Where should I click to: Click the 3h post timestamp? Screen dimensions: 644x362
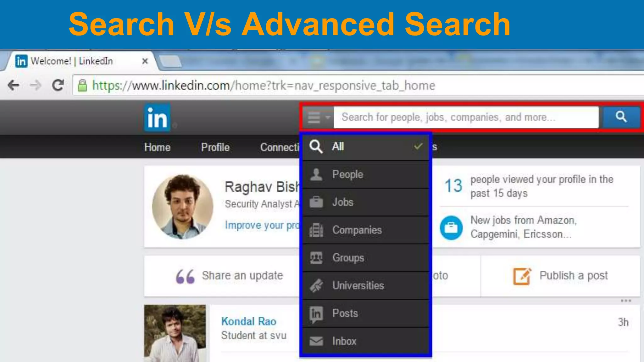pos(623,322)
